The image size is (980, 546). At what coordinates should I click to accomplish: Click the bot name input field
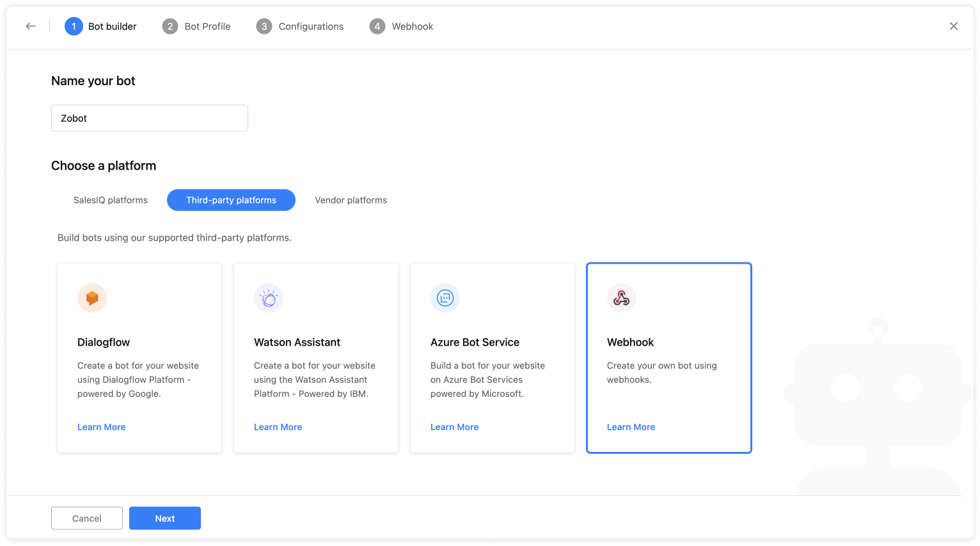pos(150,118)
